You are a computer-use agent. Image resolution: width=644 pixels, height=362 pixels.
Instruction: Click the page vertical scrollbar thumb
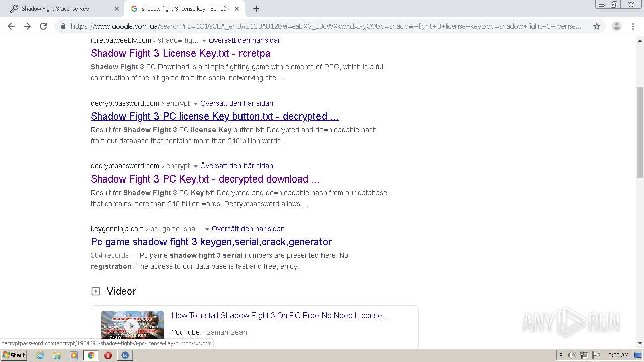[x=640, y=132]
